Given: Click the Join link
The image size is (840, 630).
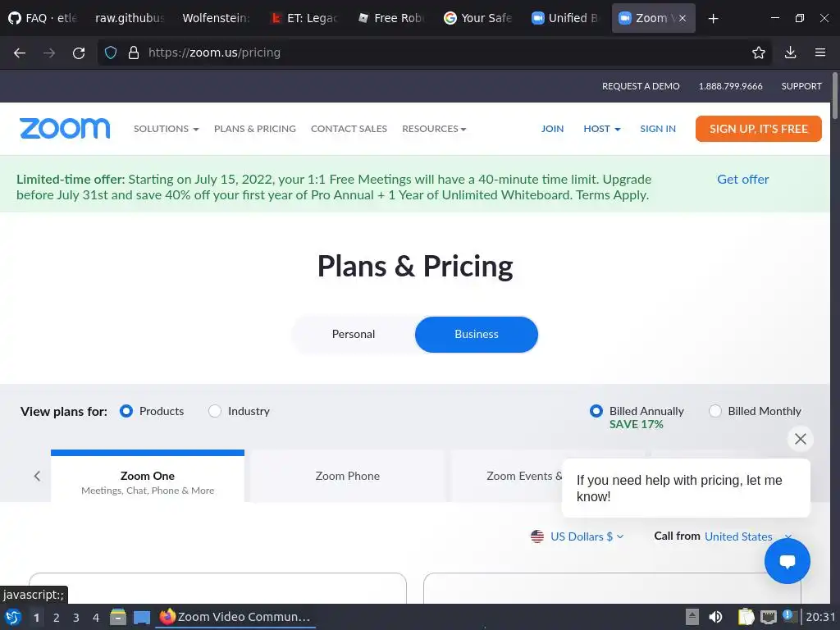Looking at the screenshot, I should 552,129.
